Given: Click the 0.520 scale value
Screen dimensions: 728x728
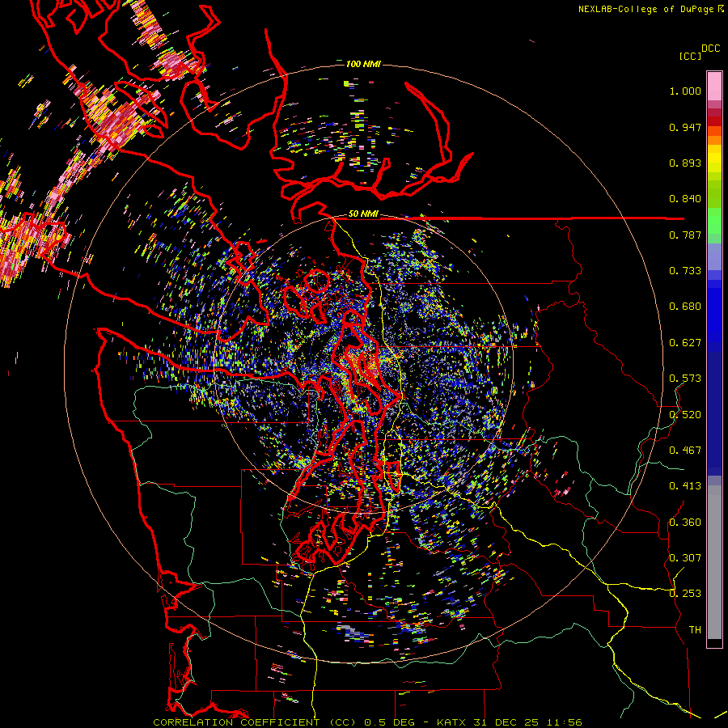Looking at the screenshot, I should coord(685,415).
